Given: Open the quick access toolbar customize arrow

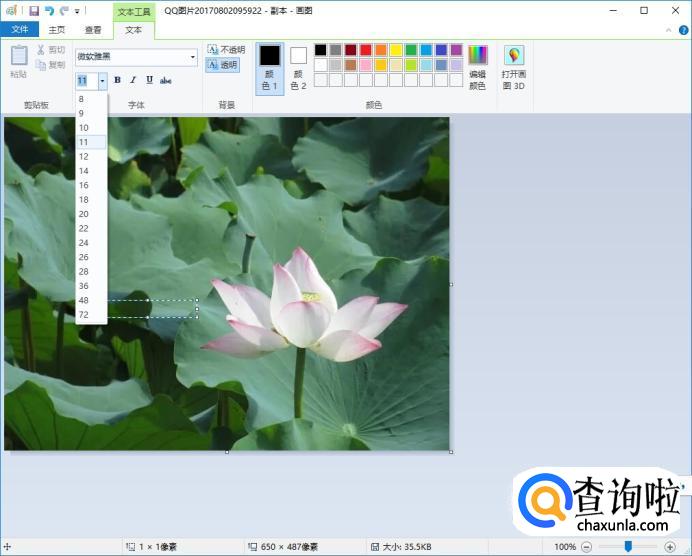Looking at the screenshot, I should point(77,11).
